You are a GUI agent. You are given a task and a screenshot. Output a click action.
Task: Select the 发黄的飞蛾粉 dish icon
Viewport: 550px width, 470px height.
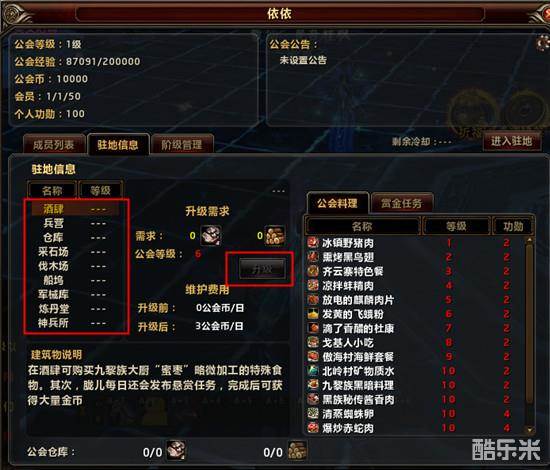click(313, 314)
